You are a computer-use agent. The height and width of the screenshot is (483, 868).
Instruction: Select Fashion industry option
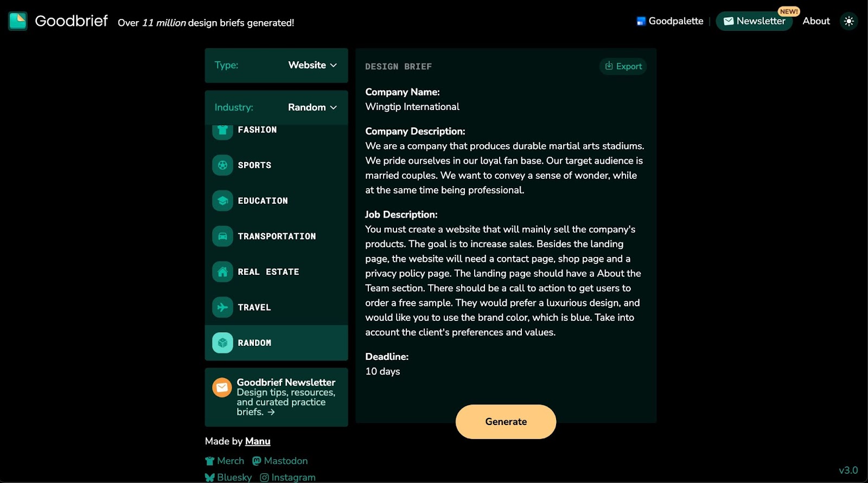click(276, 133)
